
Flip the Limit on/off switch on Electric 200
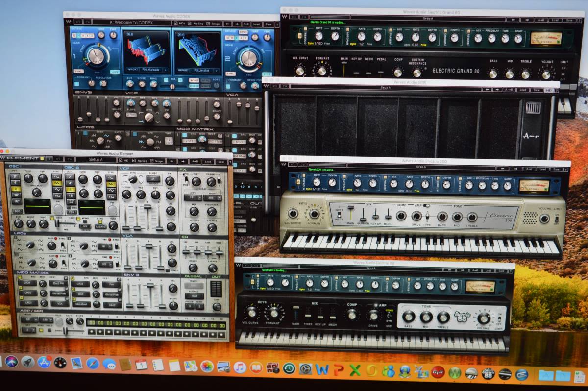coord(556,219)
